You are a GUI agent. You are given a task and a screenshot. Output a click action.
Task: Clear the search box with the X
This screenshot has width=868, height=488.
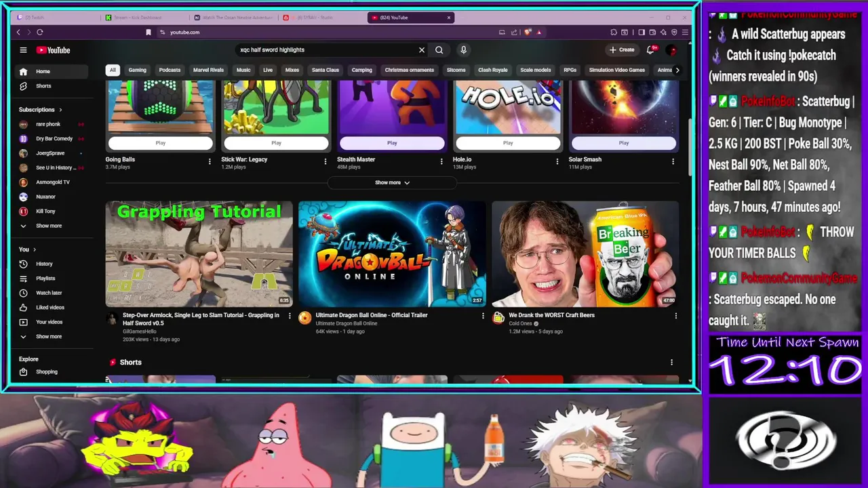click(422, 49)
